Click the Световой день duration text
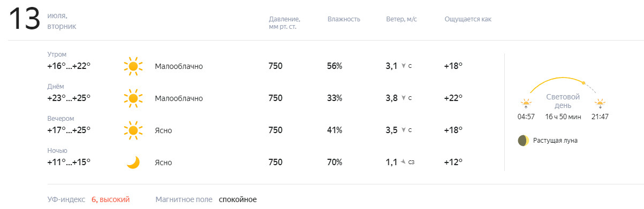The width and height of the screenshot is (644, 209). [x=563, y=117]
